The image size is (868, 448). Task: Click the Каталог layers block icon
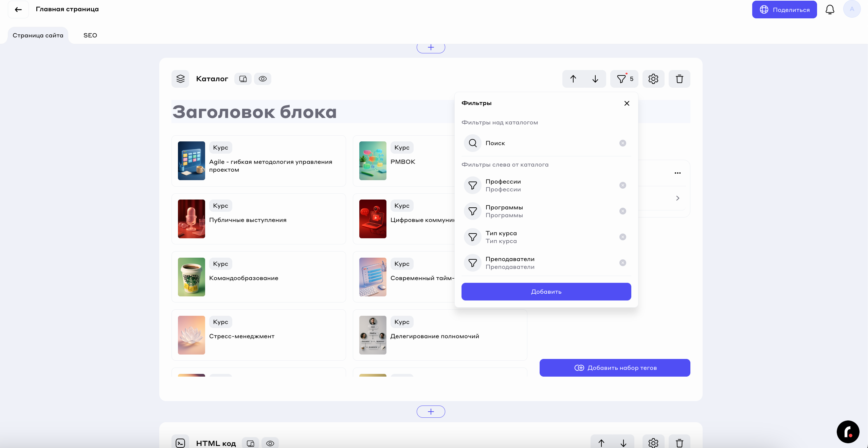180,79
